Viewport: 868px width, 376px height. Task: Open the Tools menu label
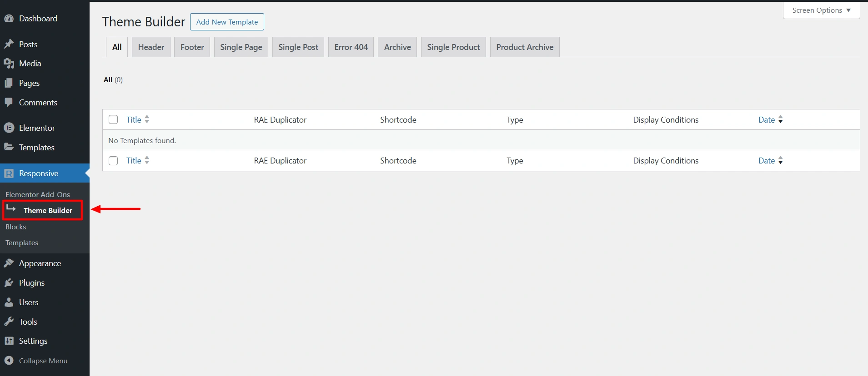click(x=28, y=322)
